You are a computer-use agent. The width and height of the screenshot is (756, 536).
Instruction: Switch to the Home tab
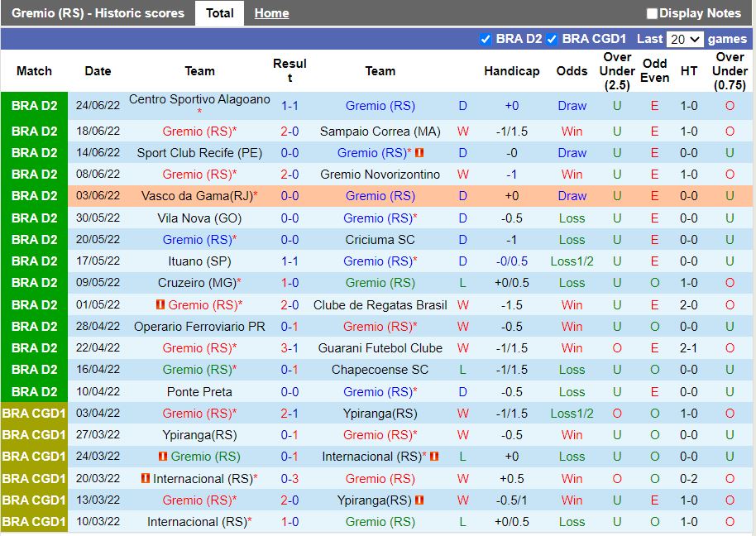(271, 13)
